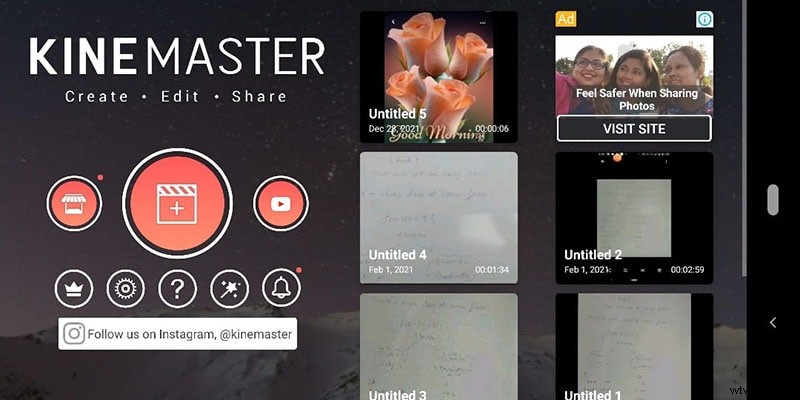The width and height of the screenshot is (800, 400).
Task: Open the Untitled 5 project
Action: (439, 77)
